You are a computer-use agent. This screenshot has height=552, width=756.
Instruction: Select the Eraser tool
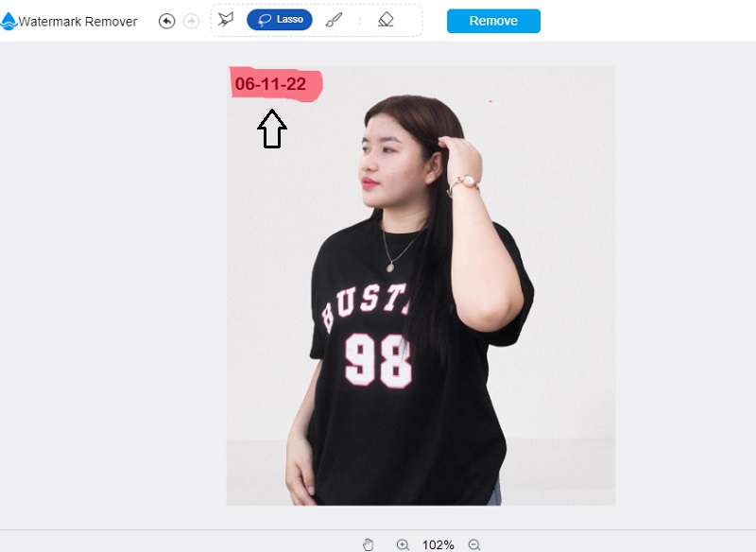pyautogui.click(x=386, y=20)
